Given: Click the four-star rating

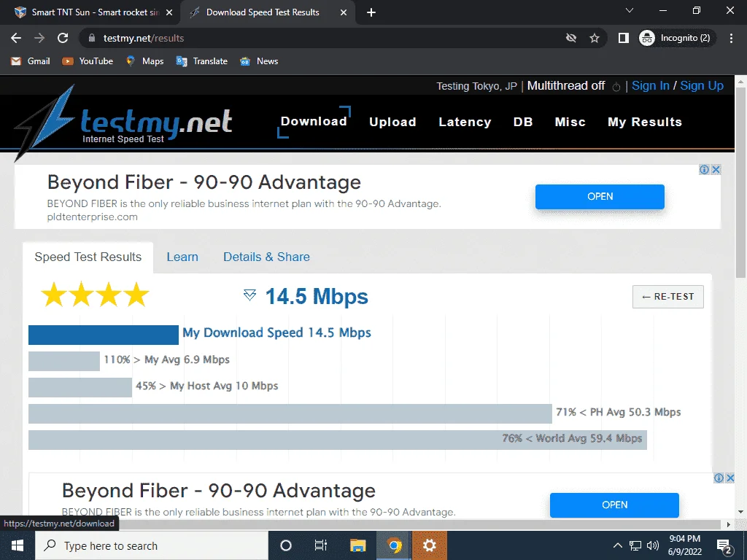Looking at the screenshot, I should pyautogui.click(x=96, y=295).
